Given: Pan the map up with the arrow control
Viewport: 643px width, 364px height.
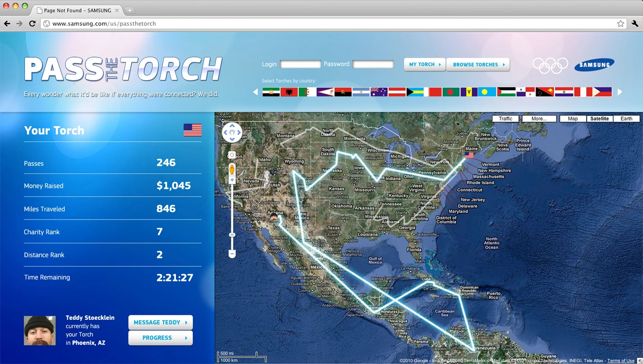Looking at the screenshot, I should tap(232, 126).
